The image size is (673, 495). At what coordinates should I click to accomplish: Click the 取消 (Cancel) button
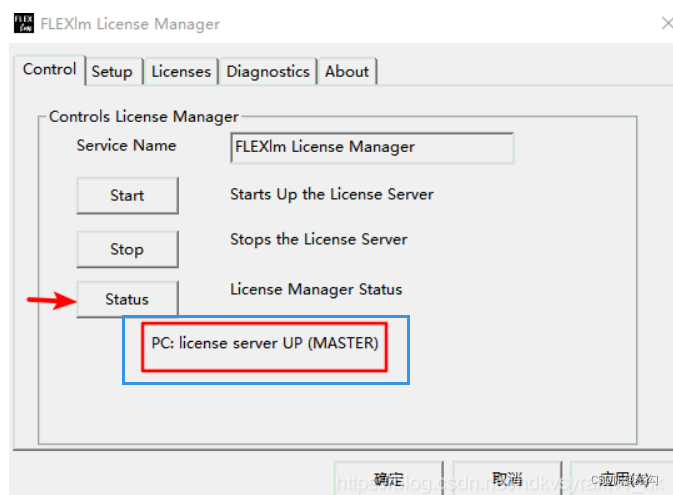[x=507, y=478]
